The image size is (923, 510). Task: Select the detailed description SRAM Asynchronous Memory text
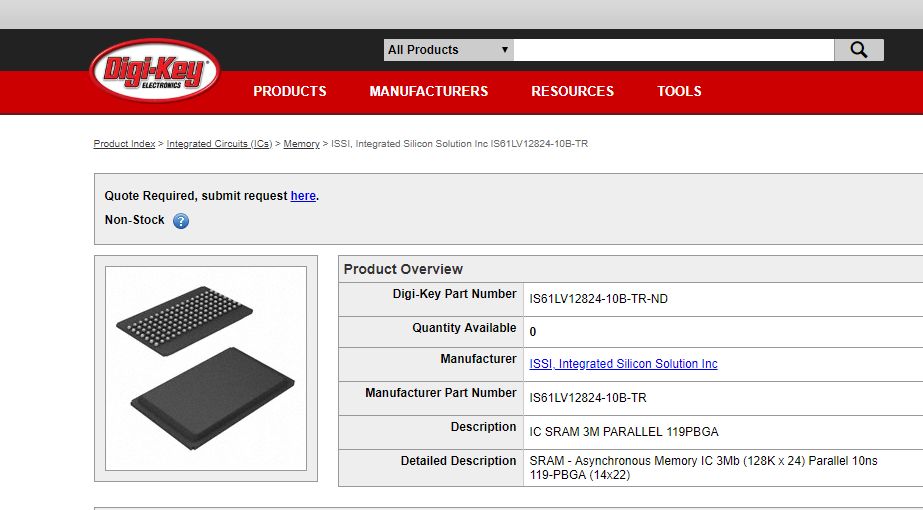[703, 468]
